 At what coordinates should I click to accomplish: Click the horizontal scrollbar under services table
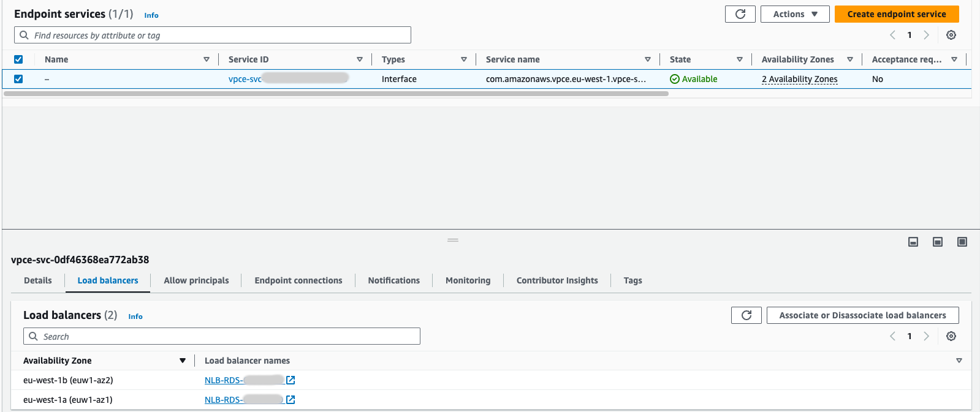pos(336,94)
